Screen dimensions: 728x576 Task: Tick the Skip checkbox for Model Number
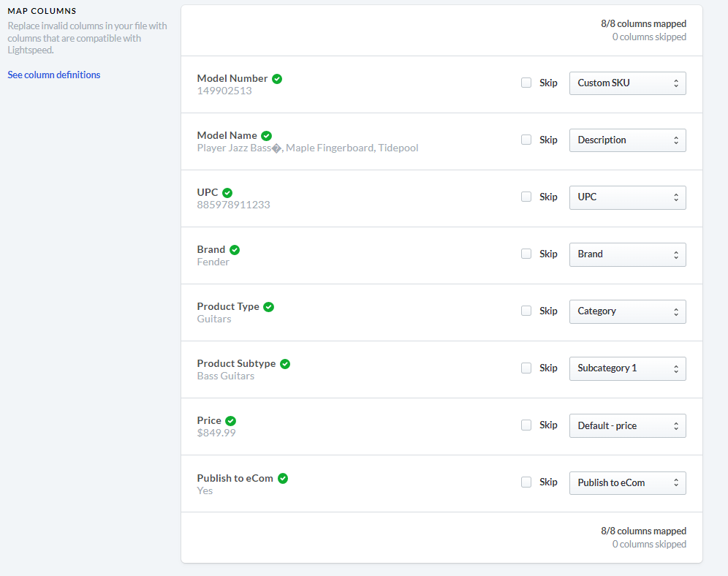526,83
